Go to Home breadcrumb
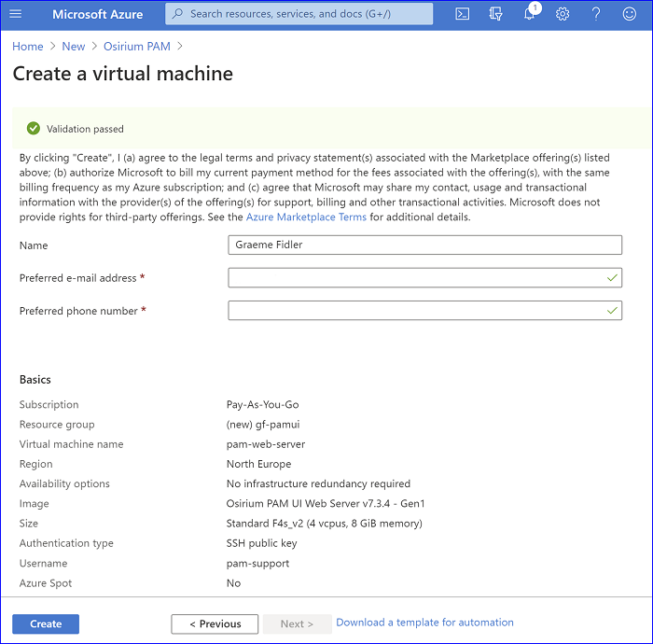 click(x=27, y=47)
